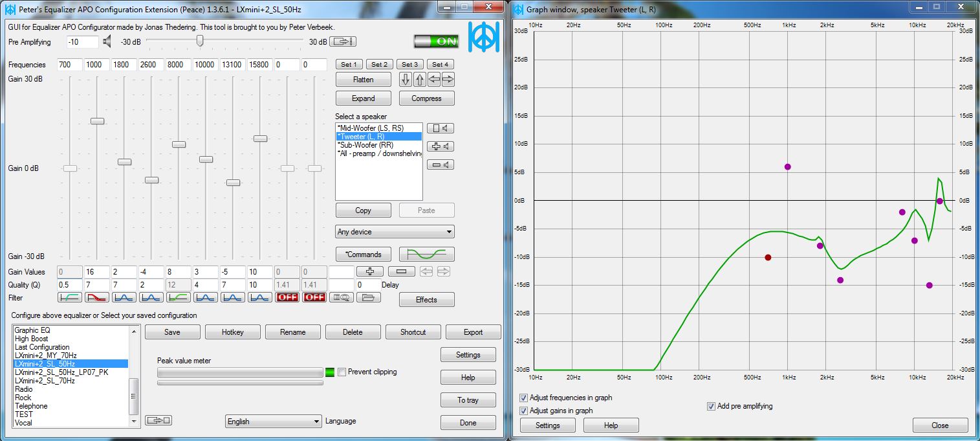Shift all gains down with down arrow
980x441 pixels.
(406, 80)
